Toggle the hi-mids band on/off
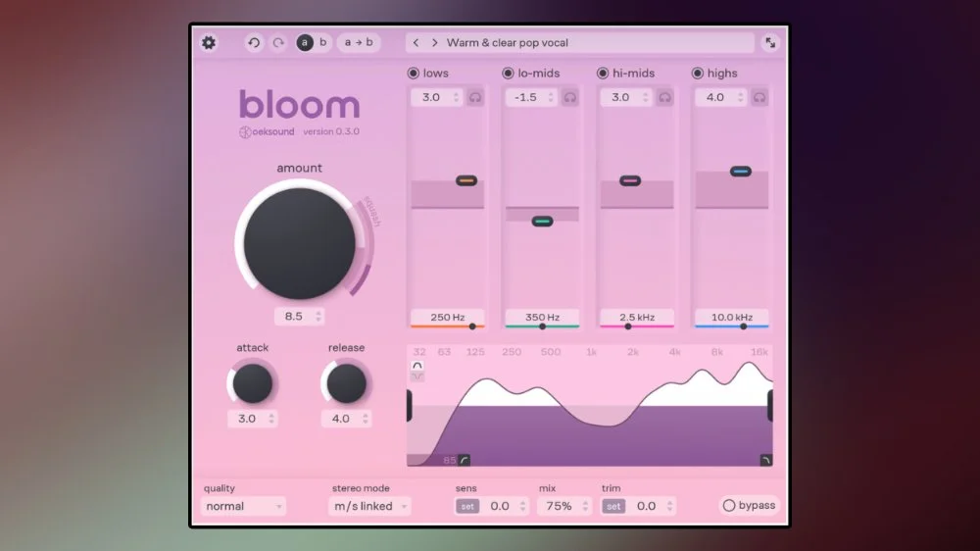 click(x=603, y=74)
